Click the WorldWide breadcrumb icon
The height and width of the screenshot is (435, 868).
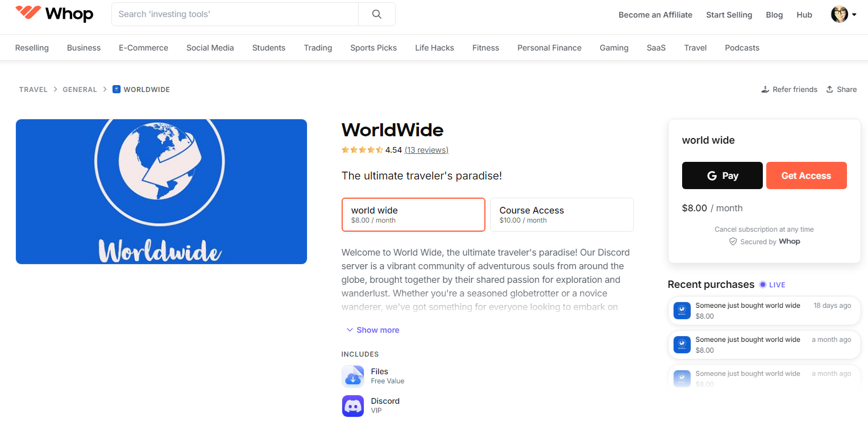tap(117, 89)
